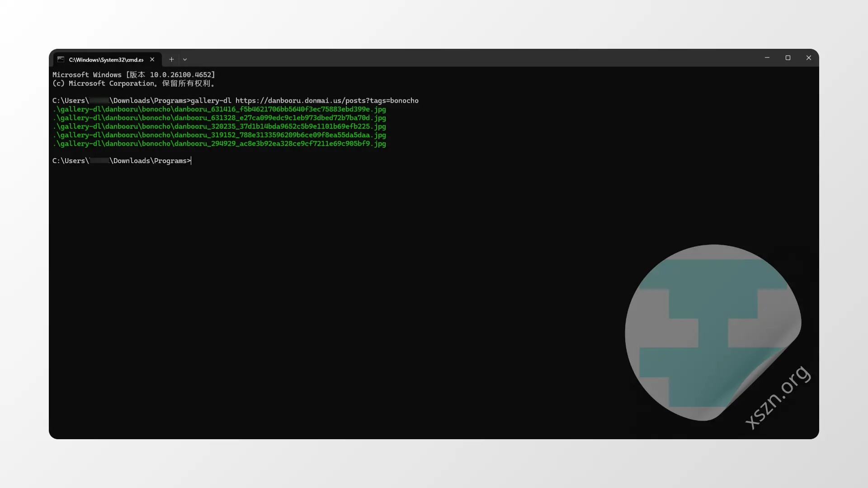This screenshot has height=488, width=868.
Task: Expand the new tab profile dropdown
Action: tap(185, 59)
